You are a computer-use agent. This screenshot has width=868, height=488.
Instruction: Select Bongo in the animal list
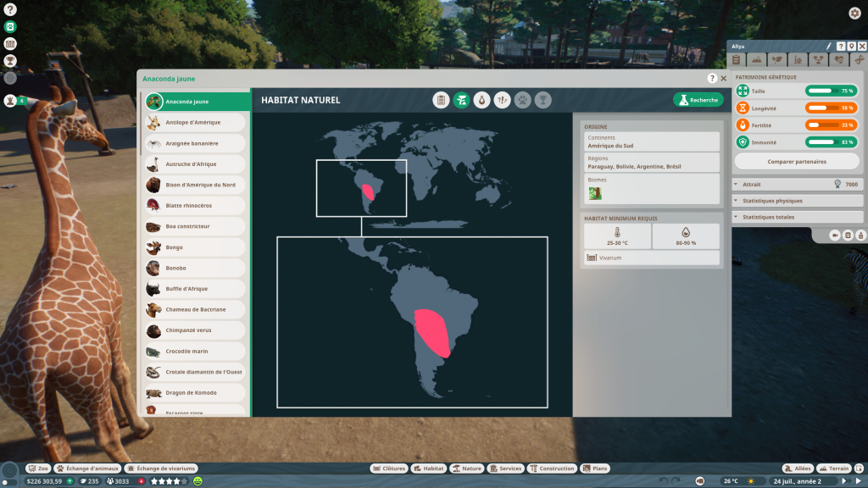pos(195,247)
